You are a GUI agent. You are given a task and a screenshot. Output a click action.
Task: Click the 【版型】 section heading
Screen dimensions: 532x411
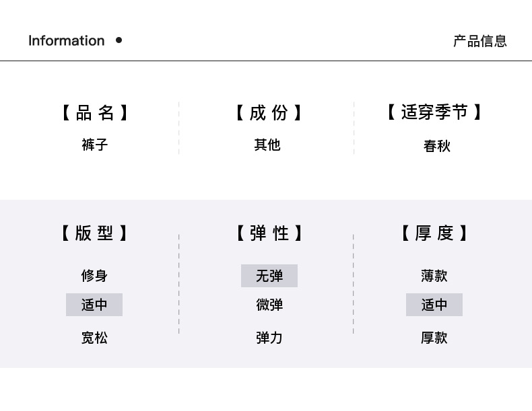[x=94, y=233]
